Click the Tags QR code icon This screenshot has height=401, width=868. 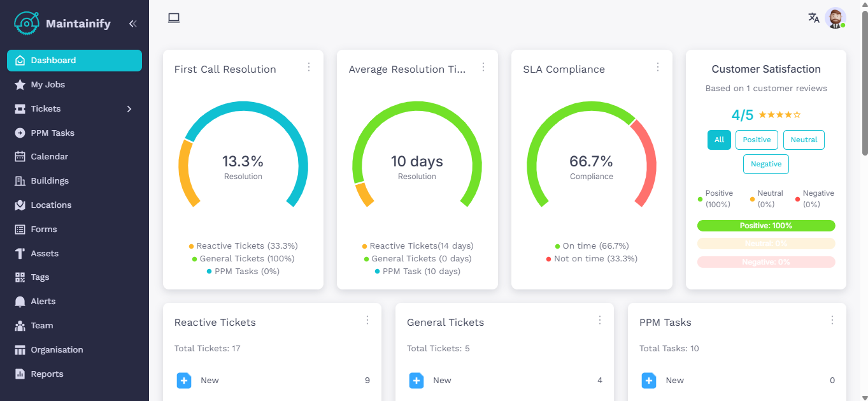point(20,277)
